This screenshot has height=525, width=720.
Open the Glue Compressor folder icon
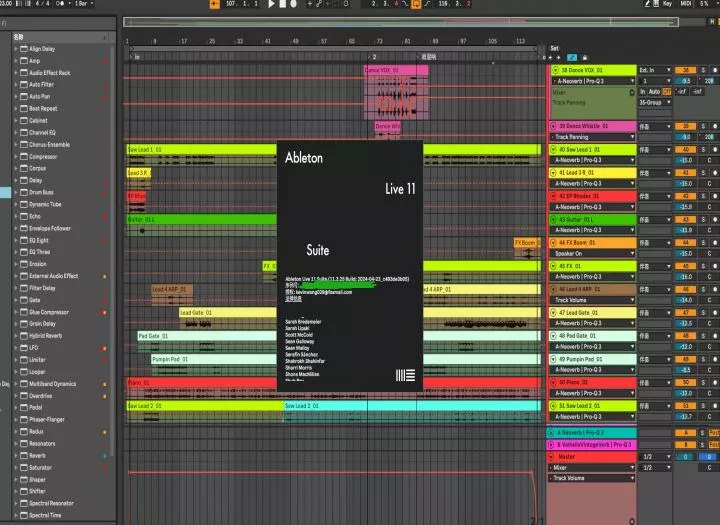[x=24, y=312]
